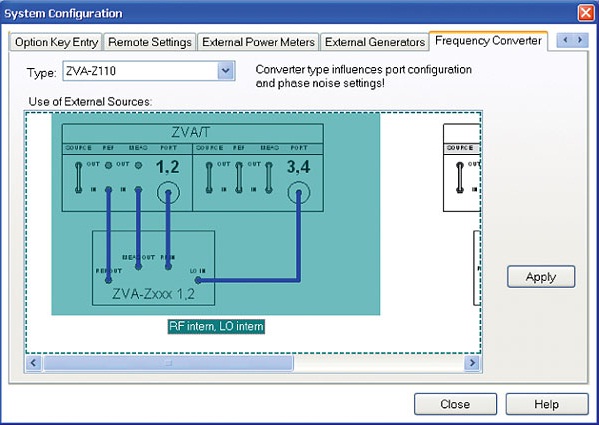Select the RF intern, LO intern diagram
This screenshot has height=425, width=599.
pyautogui.click(x=216, y=214)
